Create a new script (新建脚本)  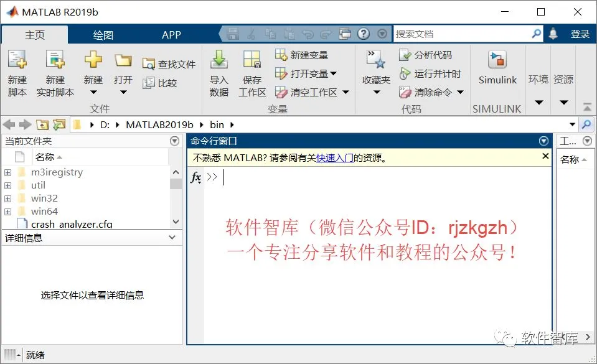tap(17, 72)
